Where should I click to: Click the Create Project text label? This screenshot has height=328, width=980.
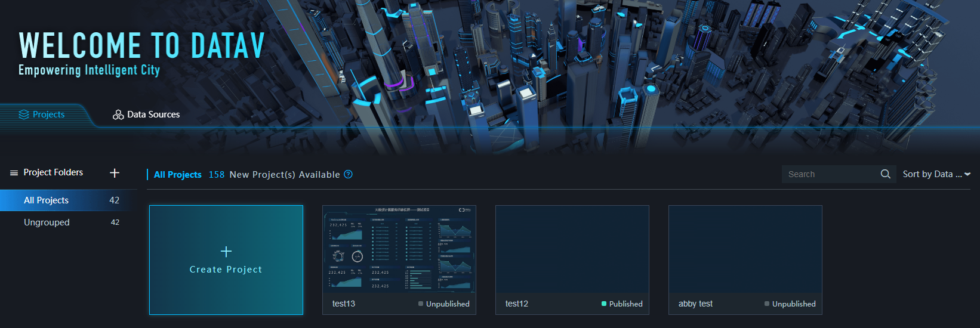click(226, 270)
